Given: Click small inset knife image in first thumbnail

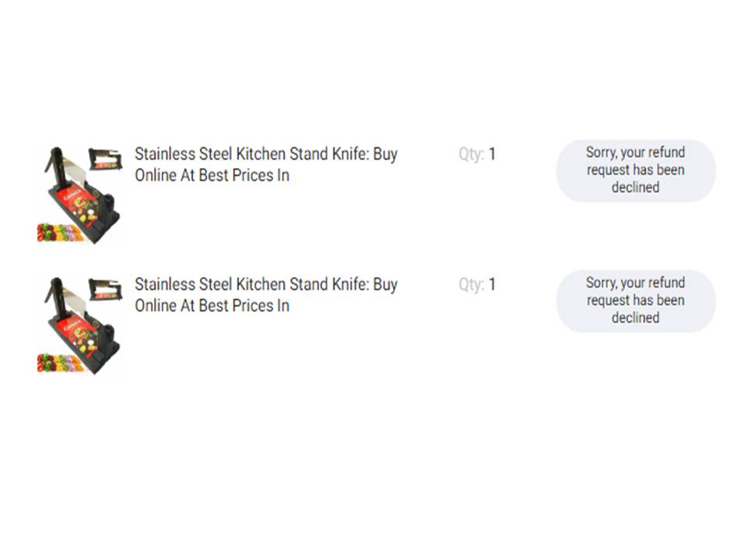Looking at the screenshot, I should (105, 159).
